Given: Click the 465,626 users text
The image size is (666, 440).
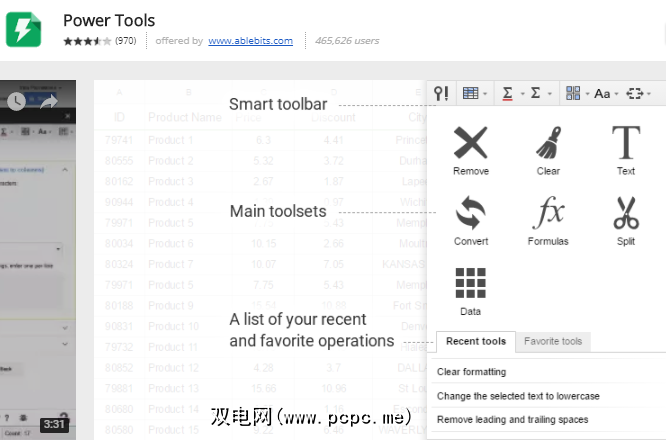Looking at the screenshot, I should pos(347,41).
